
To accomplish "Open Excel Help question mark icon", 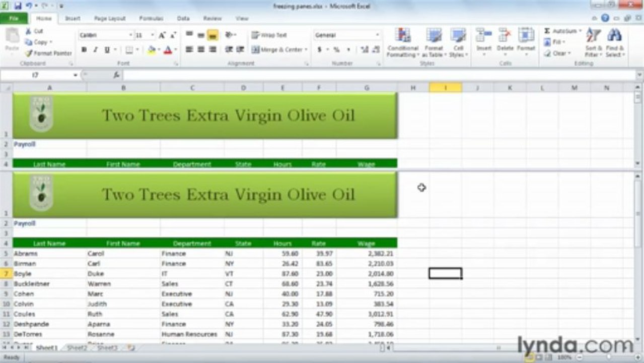I will (605, 18).
